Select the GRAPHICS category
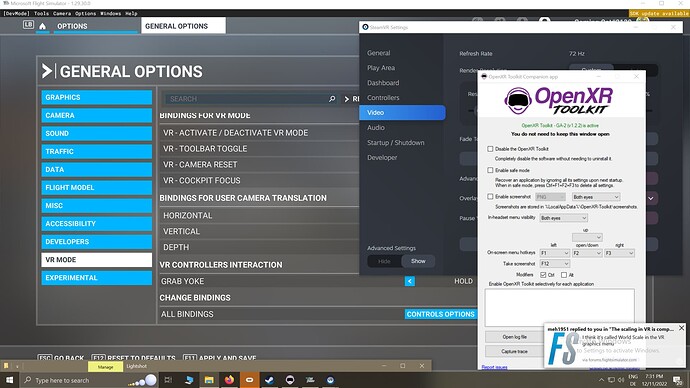690x388 pixels. [x=97, y=97]
